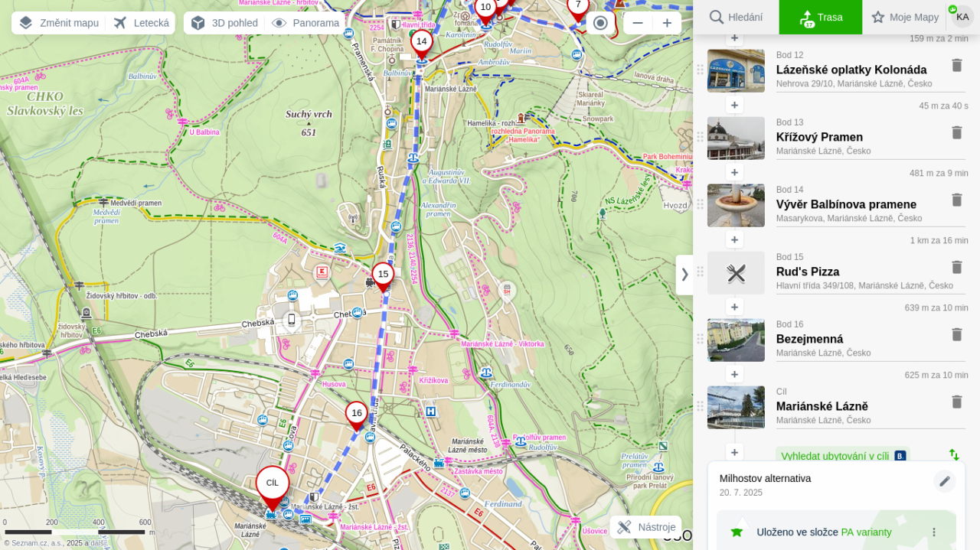Enable the 3D pohled view
The image size is (980, 550).
[224, 23]
